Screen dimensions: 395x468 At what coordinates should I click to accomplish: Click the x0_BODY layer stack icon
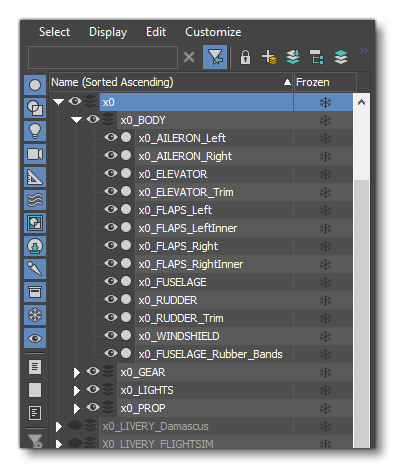point(108,119)
